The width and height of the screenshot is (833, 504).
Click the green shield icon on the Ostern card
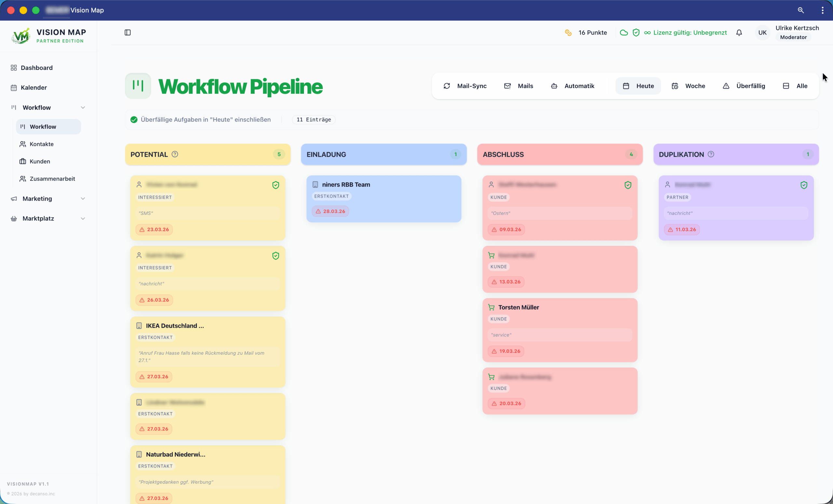tap(628, 185)
